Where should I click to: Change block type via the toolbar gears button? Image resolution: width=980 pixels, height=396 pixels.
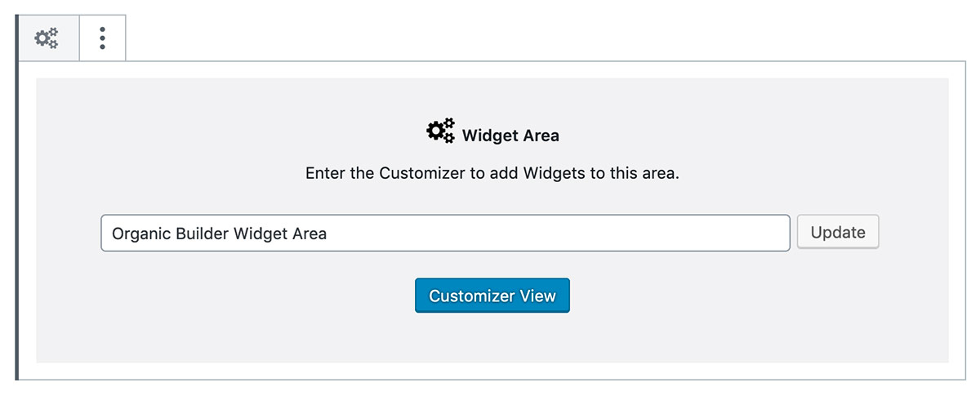click(47, 38)
